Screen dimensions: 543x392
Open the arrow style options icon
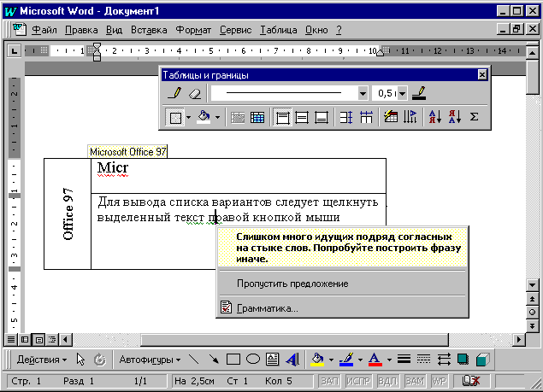(x=444, y=360)
